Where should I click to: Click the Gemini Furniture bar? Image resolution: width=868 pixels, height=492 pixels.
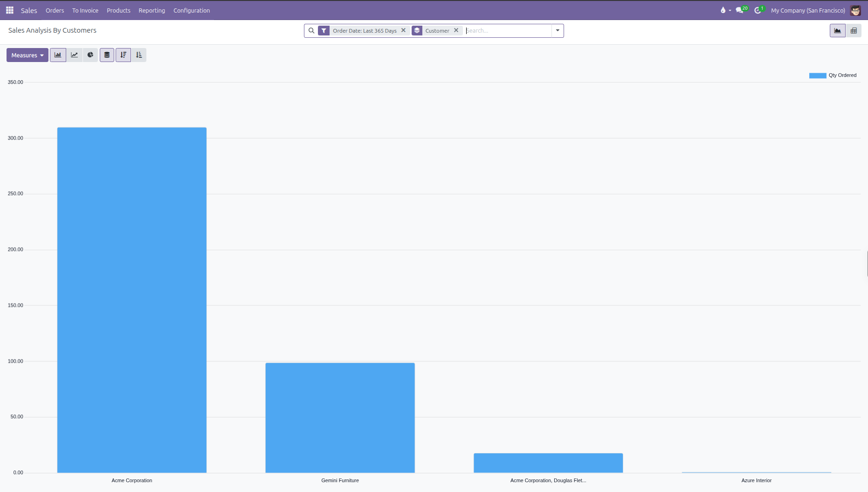tap(340, 418)
